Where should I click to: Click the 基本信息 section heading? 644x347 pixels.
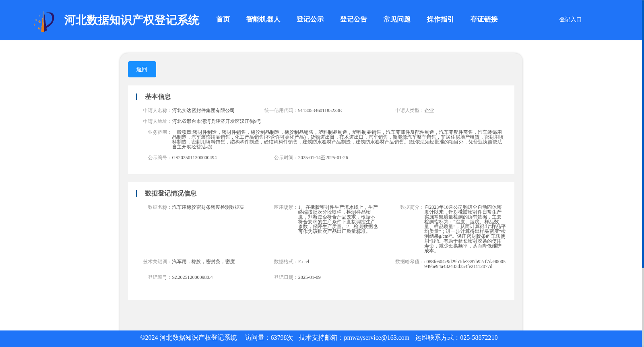(158, 97)
